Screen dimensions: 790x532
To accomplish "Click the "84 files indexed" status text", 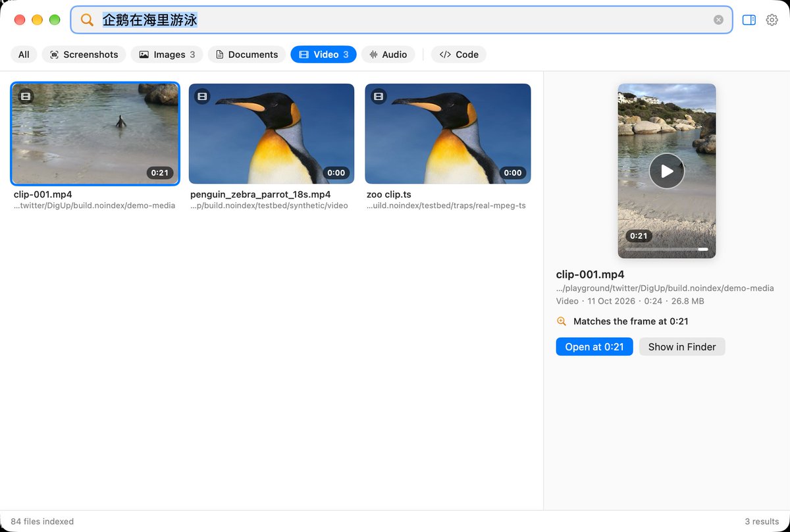I will pos(42,521).
